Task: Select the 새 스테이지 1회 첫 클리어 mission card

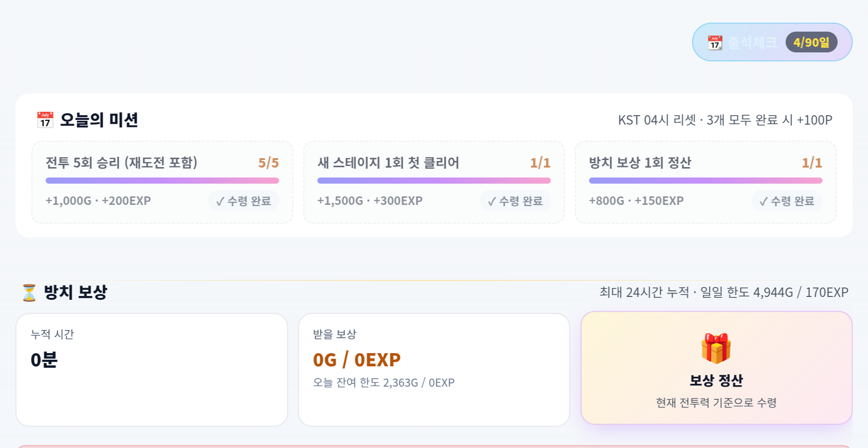Action: point(434,182)
